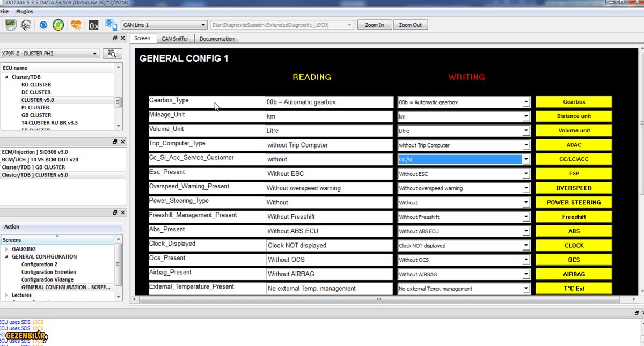Viewport: 644px width, 346px height.
Task: Close the opened ECU list panel
Action: 122,142
